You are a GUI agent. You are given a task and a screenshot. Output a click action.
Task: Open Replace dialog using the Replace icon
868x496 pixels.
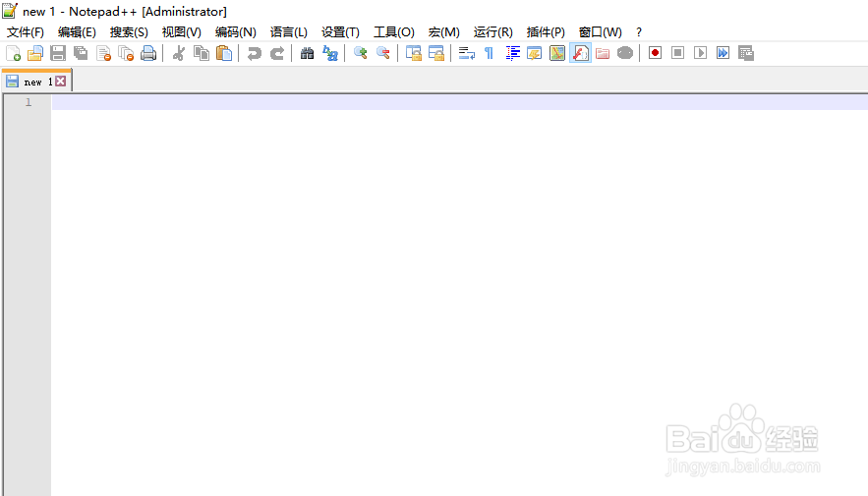click(330, 53)
